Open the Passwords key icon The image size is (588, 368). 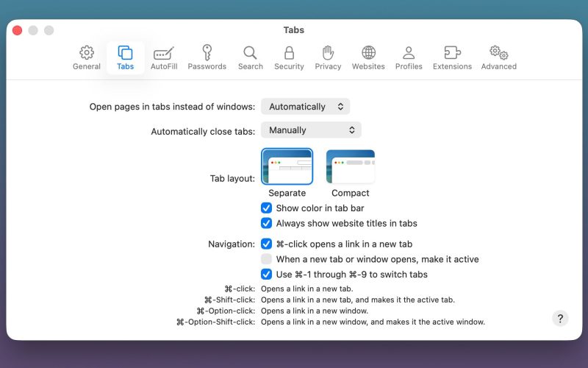(x=207, y=58)
